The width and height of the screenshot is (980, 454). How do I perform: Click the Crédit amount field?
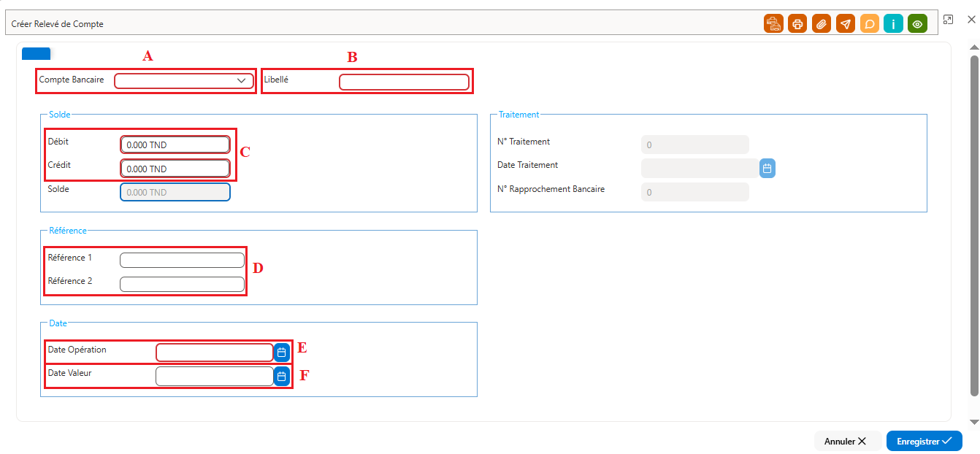[175, 169]
